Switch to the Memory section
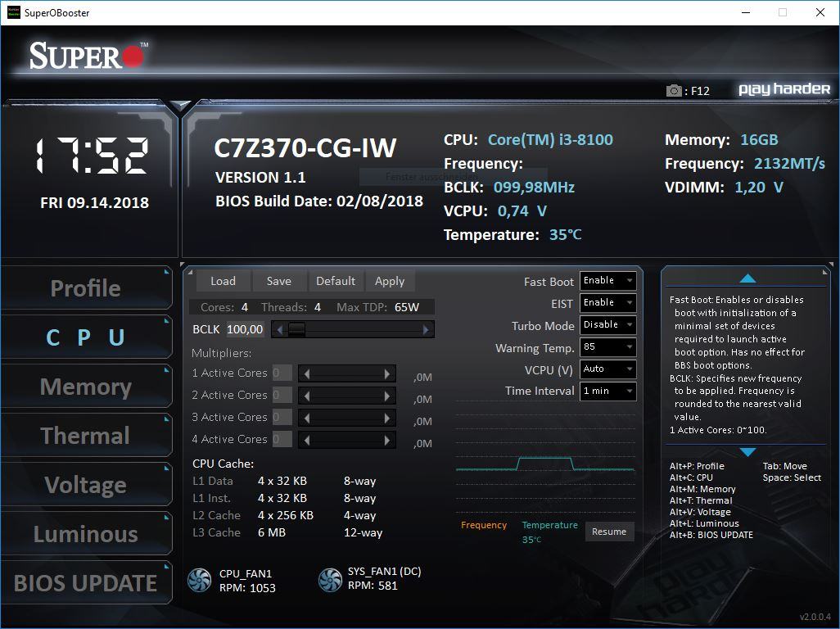The width and height of the screenshot is (840, 629). [86, 387]
